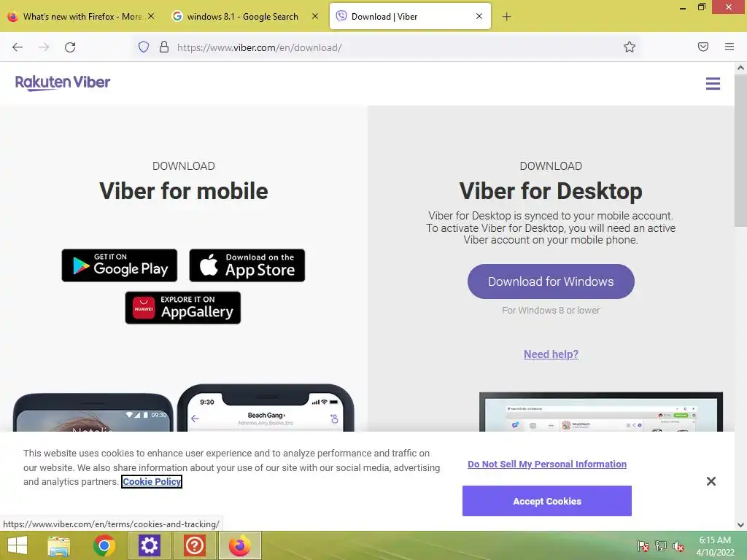747x560 pixels.
Task: Select the Download | Viber tab
Action: pos(410,17)
